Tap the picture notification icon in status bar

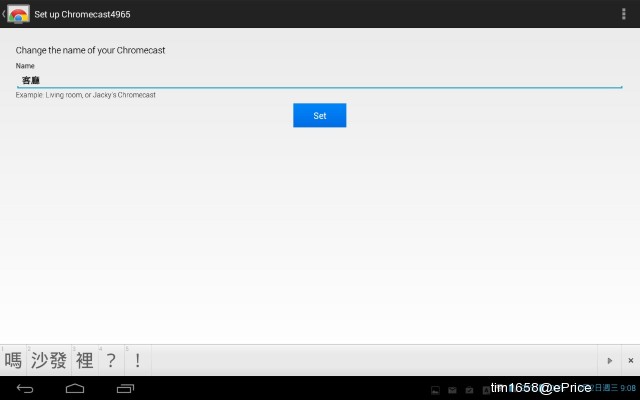(436, 390)
